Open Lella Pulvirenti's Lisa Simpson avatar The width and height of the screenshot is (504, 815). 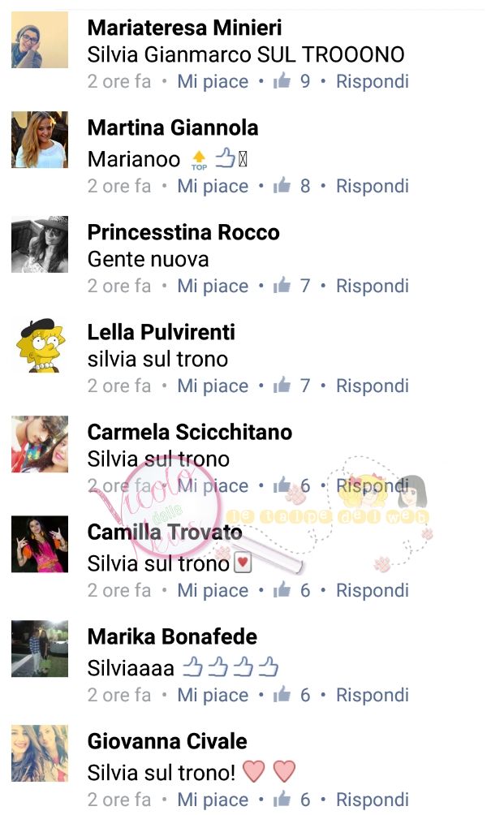tap(40, 345)
